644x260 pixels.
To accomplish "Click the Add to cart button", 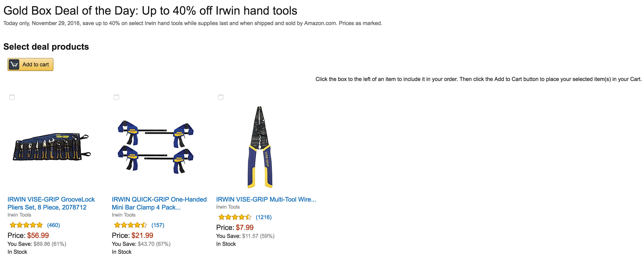I will coord(30,64).
